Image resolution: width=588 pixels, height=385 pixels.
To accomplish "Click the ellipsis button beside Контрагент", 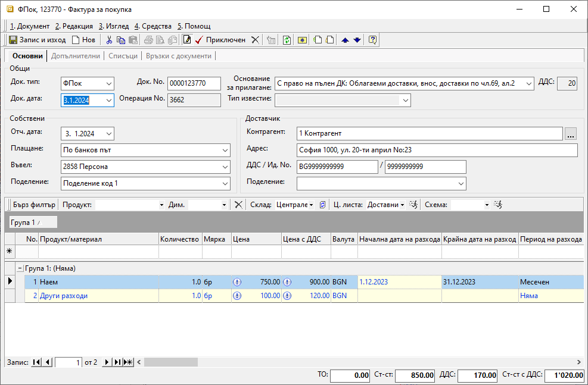I will pyautogui.click(x=571, y=134).
